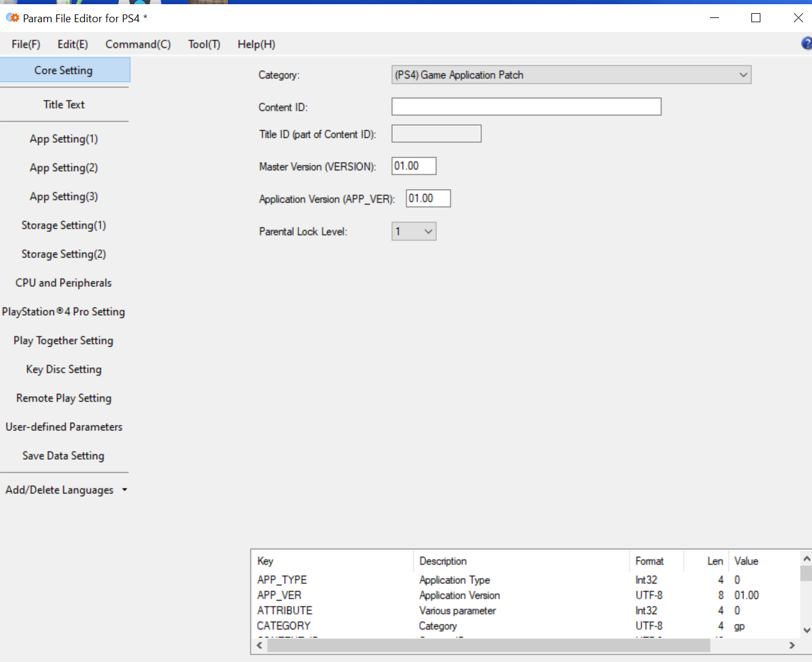
Task: Focus the Application Version field
Action: pyautogui.click(x=429, y=199)
